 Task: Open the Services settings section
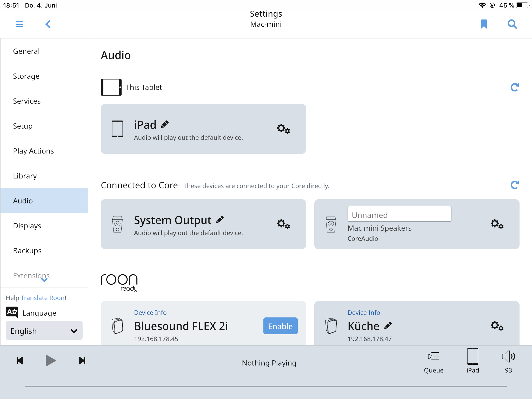click(44, 101)
